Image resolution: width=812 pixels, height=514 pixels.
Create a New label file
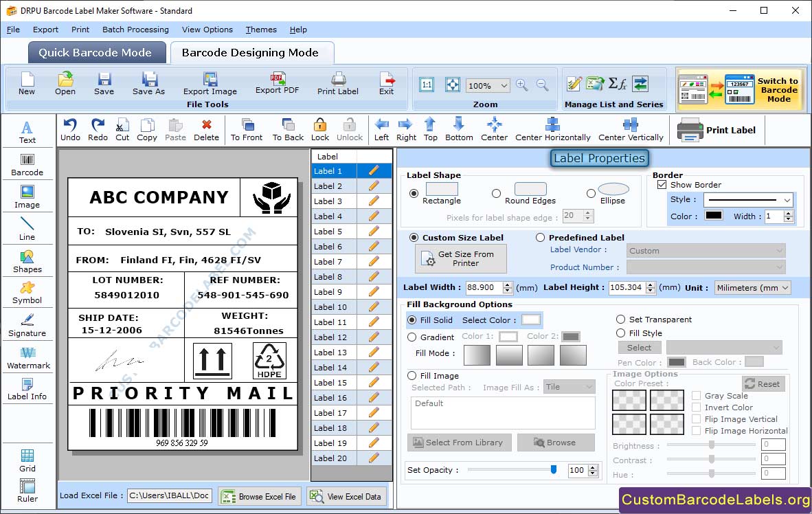27,84
